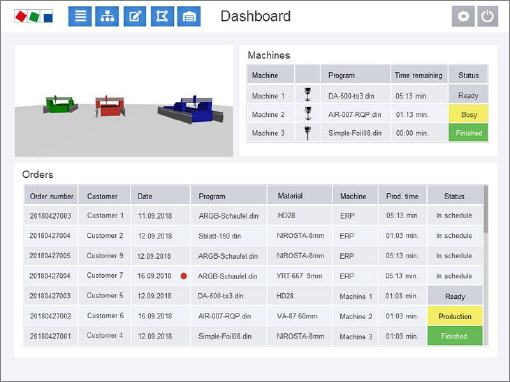Select the Machine 3 row label
This screenshot has width=510, height=382.
[268, 133]
